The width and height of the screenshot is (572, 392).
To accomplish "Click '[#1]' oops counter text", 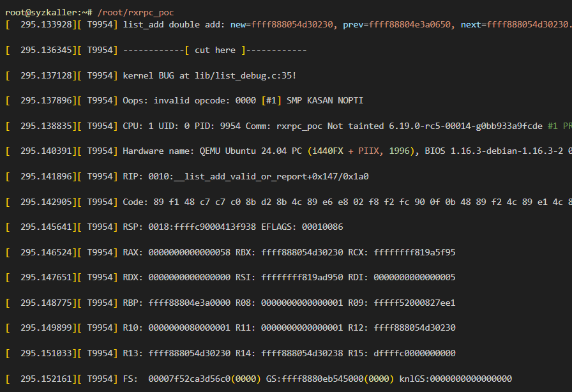I will [271, 100].
